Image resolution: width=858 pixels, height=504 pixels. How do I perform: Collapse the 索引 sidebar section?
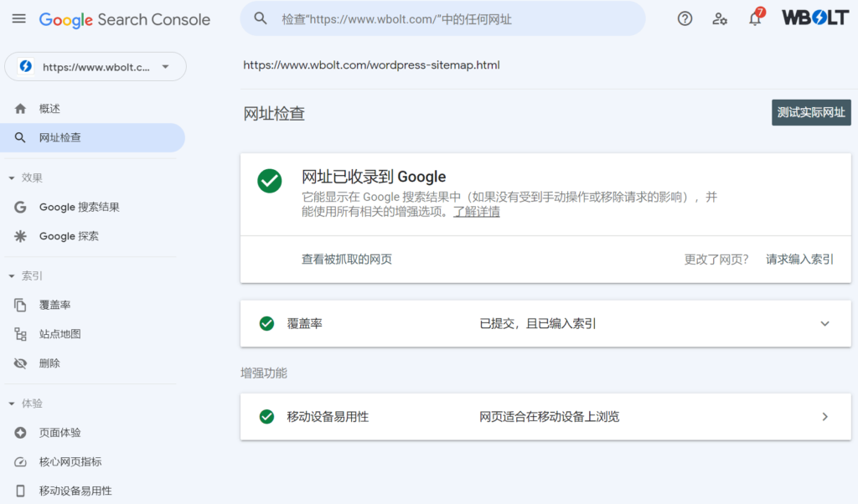[x=12, y=276]
